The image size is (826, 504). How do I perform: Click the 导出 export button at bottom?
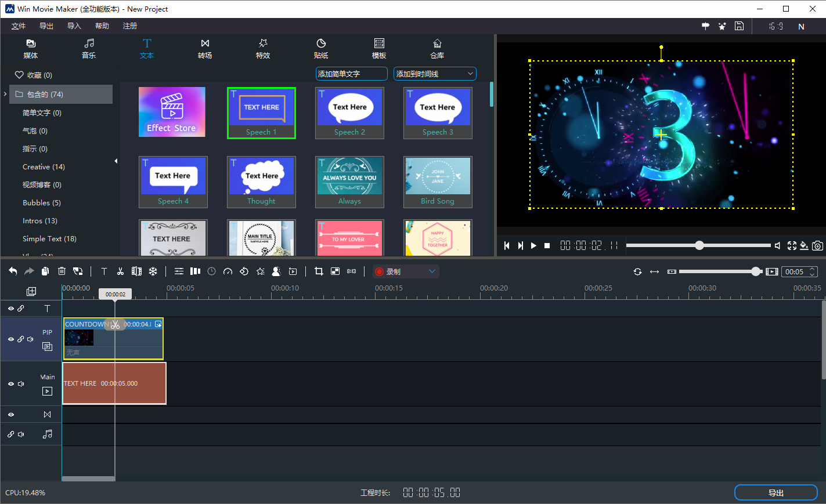coord(775,492)
